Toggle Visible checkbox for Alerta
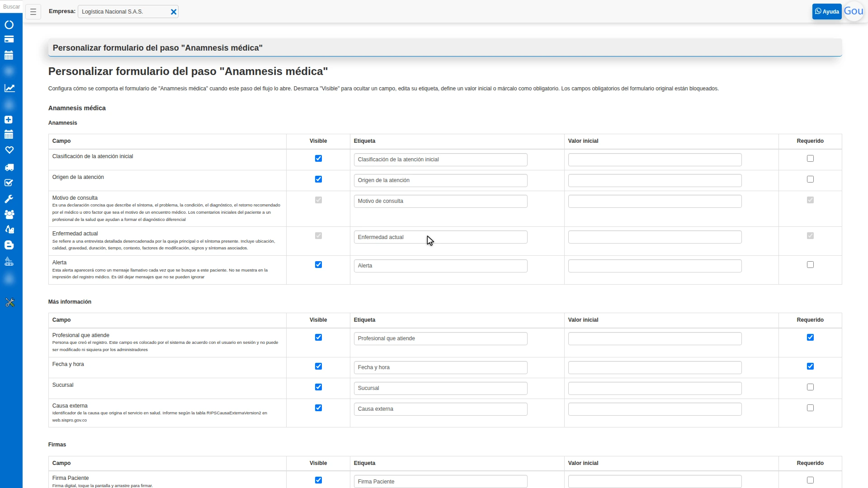Screen dimensions: 868x488 (318, 265)
